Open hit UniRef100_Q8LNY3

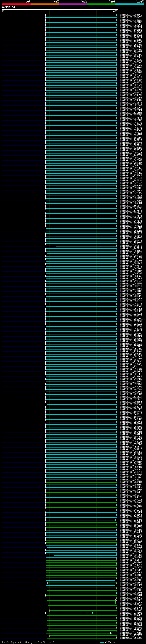tap(131, 540)
